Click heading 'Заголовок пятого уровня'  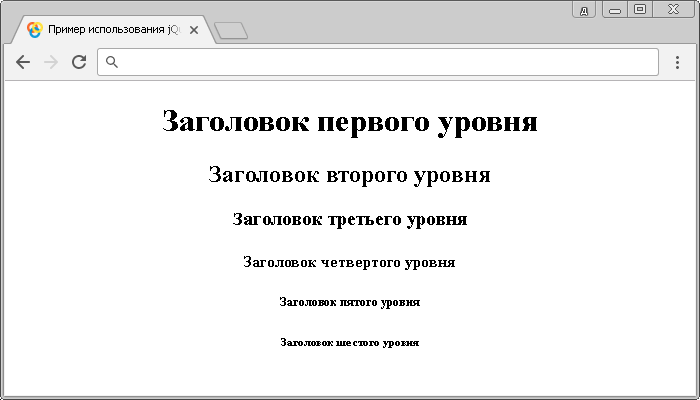350,302
